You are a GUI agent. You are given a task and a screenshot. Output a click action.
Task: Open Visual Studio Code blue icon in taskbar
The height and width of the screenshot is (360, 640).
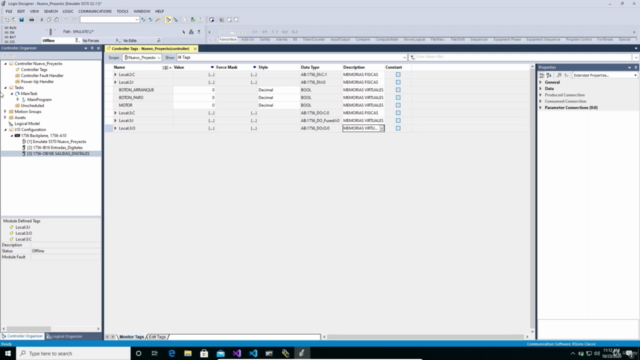[253, 353]
